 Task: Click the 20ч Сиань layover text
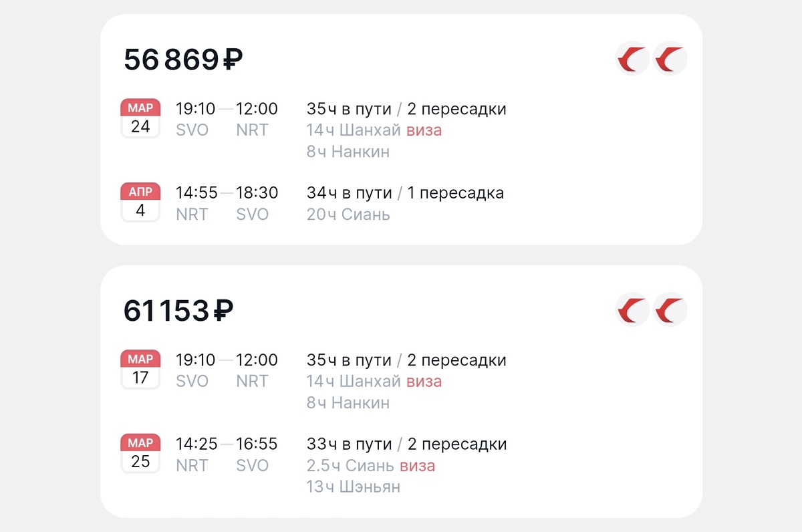(348, 214)
